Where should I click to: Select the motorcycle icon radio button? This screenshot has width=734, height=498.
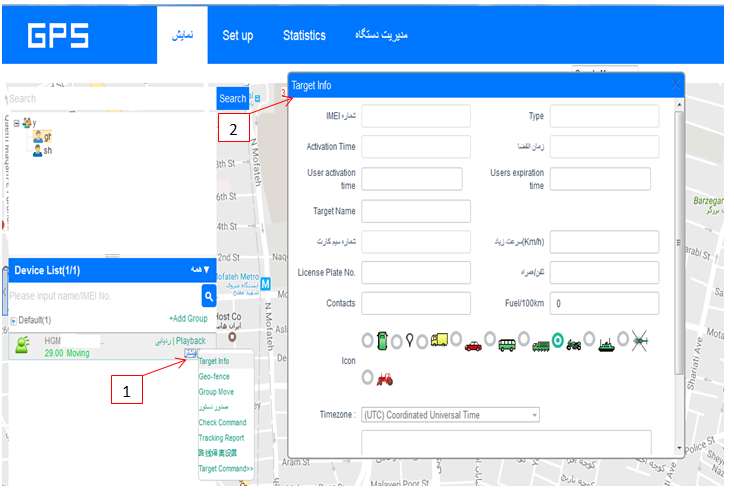pos(558,340)
